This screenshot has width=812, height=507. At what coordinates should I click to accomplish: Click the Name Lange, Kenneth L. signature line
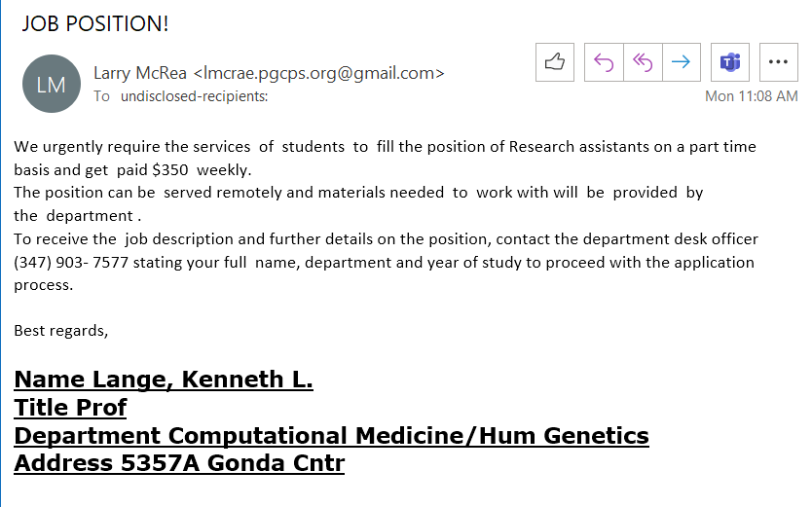tap(164, 380)
